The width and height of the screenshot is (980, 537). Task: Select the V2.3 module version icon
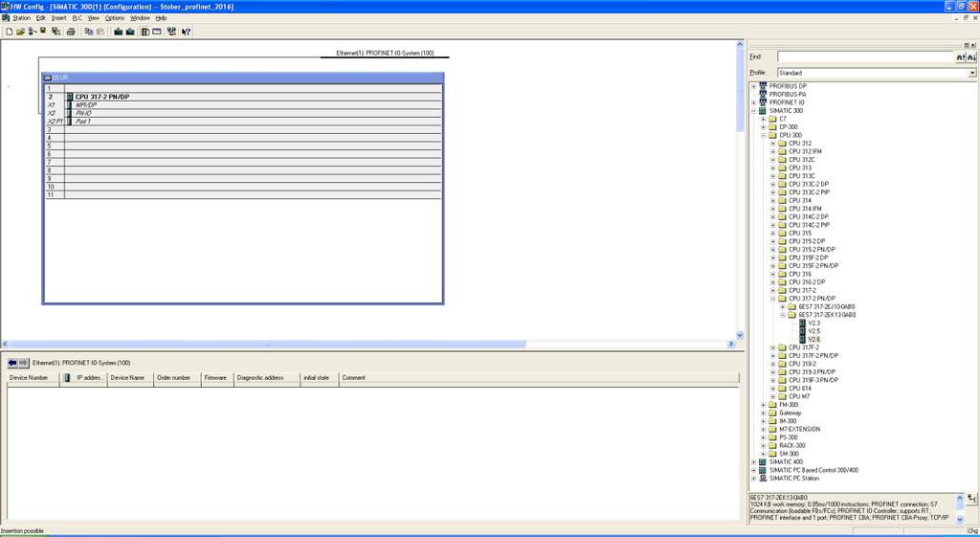click(803, 324)
